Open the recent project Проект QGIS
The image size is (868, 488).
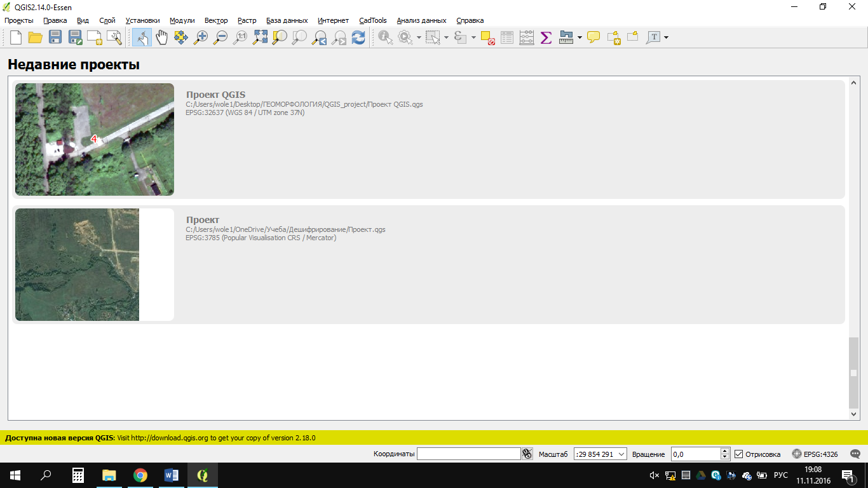[x=216, y=95]
